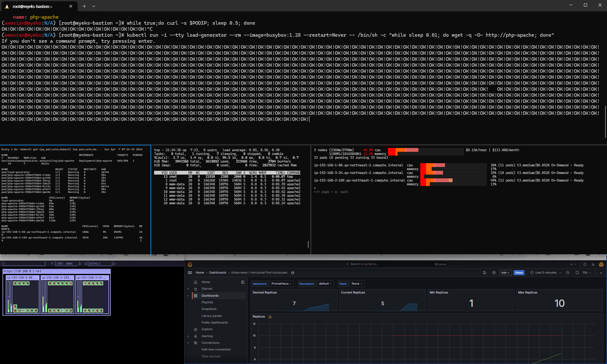Open the Add dropdown in Grafana toolbar

point(505,273)
